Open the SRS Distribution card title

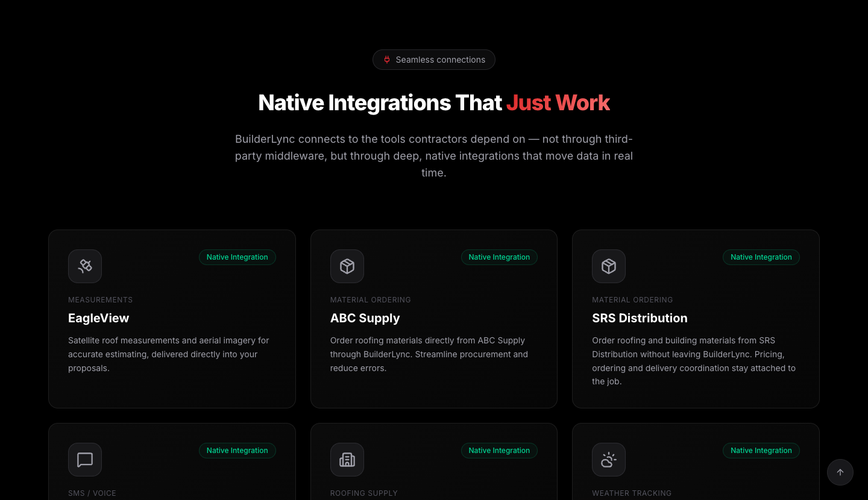tap(640, 318)
